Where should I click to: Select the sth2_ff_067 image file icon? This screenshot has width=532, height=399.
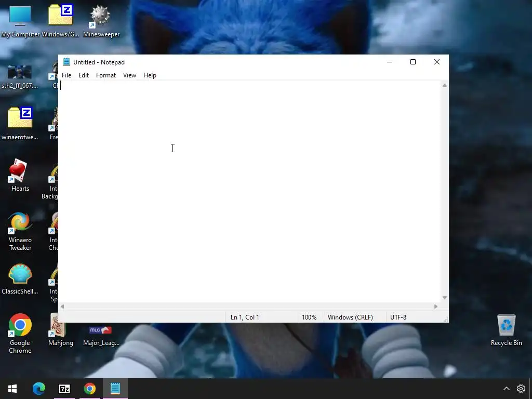coord(20,77)
